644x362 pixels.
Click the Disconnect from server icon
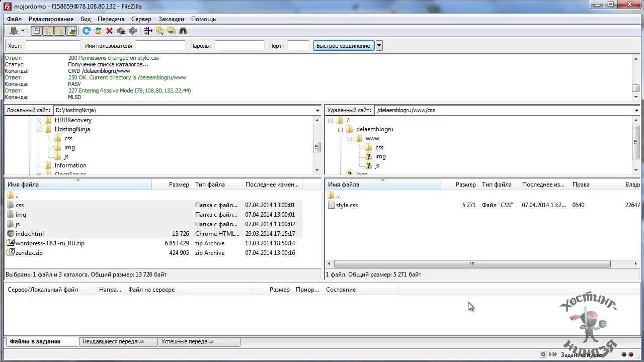coord(121,31)
